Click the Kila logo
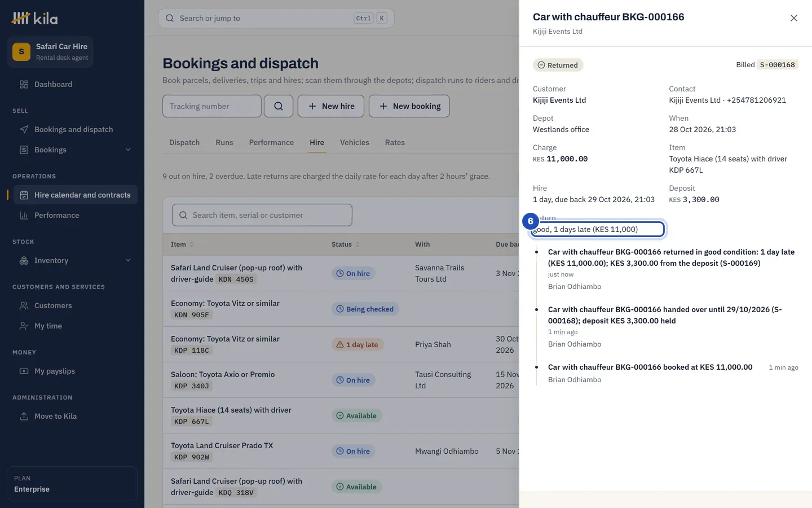The width and height of the screenshot is (812, 508). (x=35, y=18)
